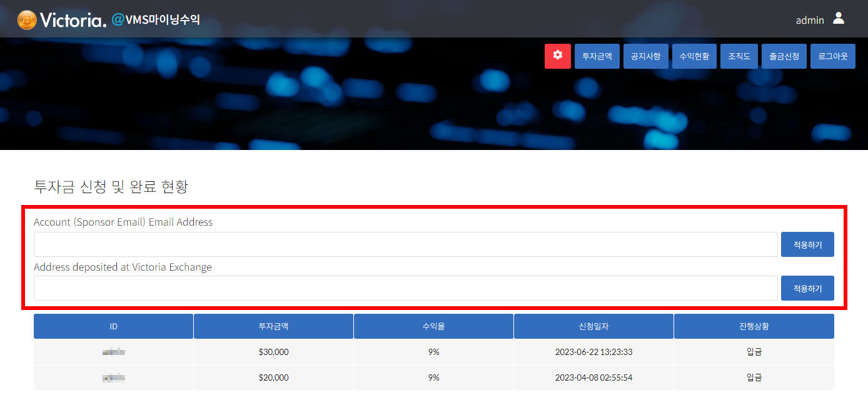Open the @VMS마이닝수익 header link
868x400 pixels.
point(156,20)
